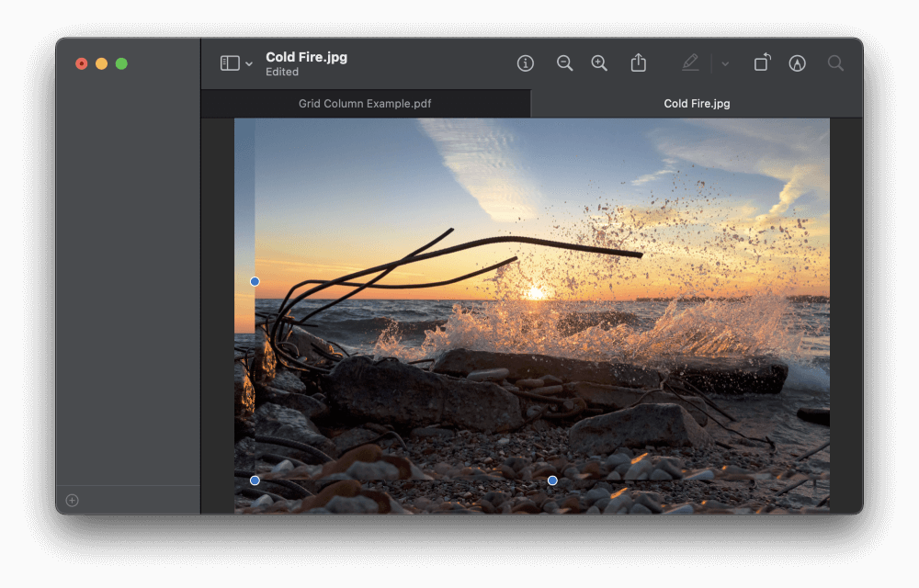The width and height of the screenshot is (919, 588).
Task: Rotate the image counterclockwise
Action: tap(761, 62)
